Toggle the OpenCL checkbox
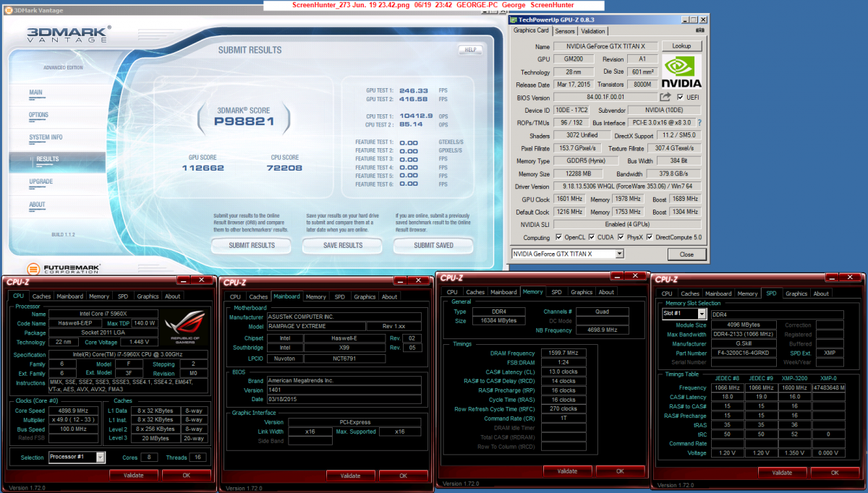This screenshot has height=493, width=868. coord(558,237)
